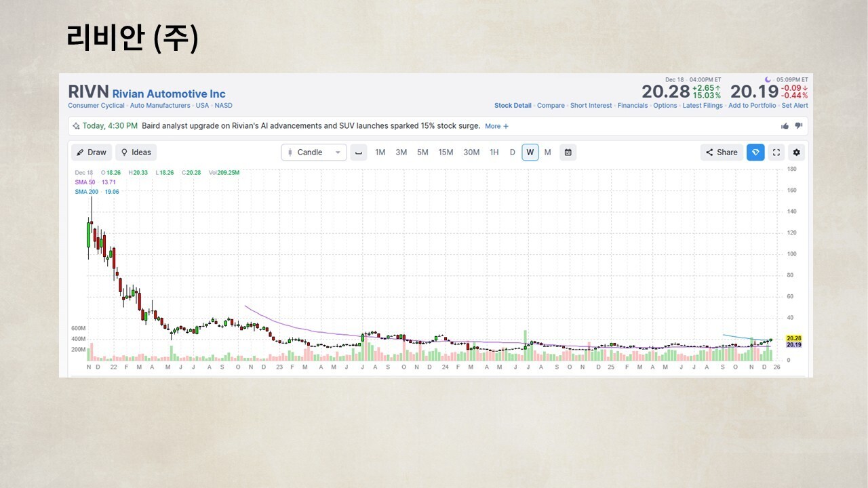Open the Stock Detail tab
868x488 pixels.
tap(513, 106)
